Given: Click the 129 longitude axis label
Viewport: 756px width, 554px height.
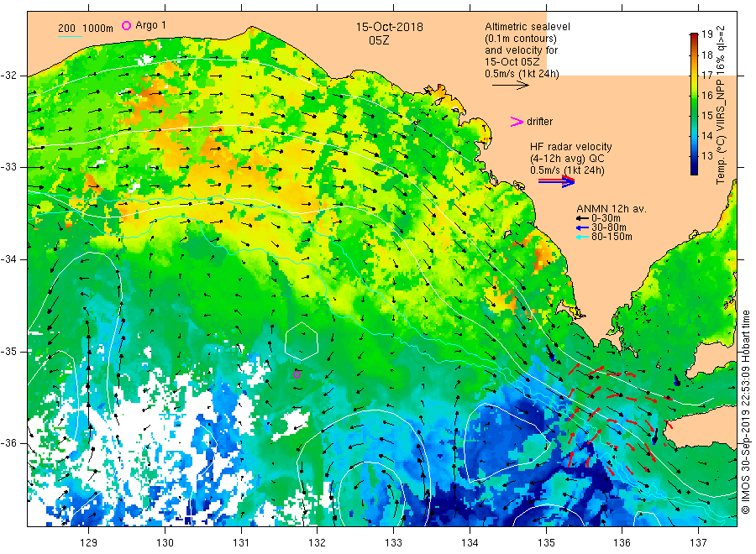Looking at the screenshot, I should [89, 543].
